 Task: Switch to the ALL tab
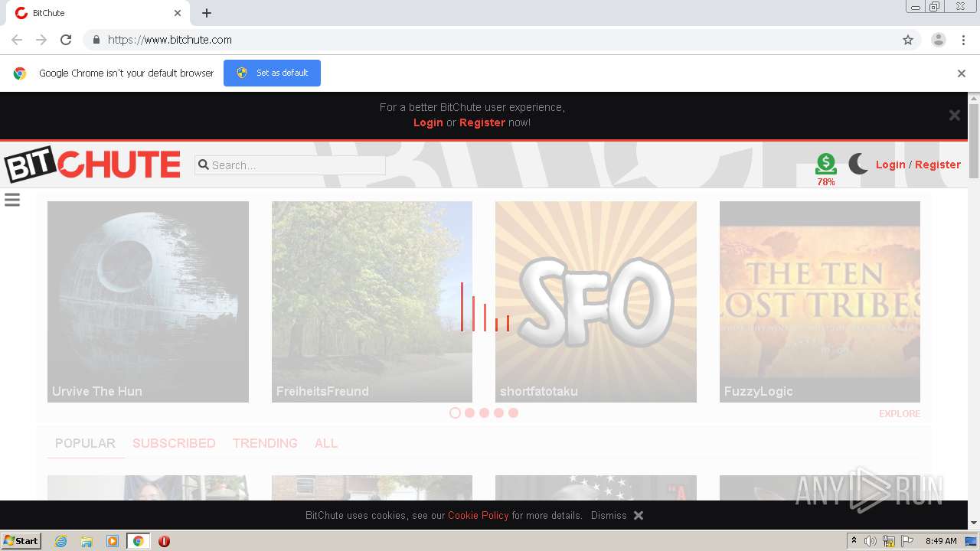(326, 443)
